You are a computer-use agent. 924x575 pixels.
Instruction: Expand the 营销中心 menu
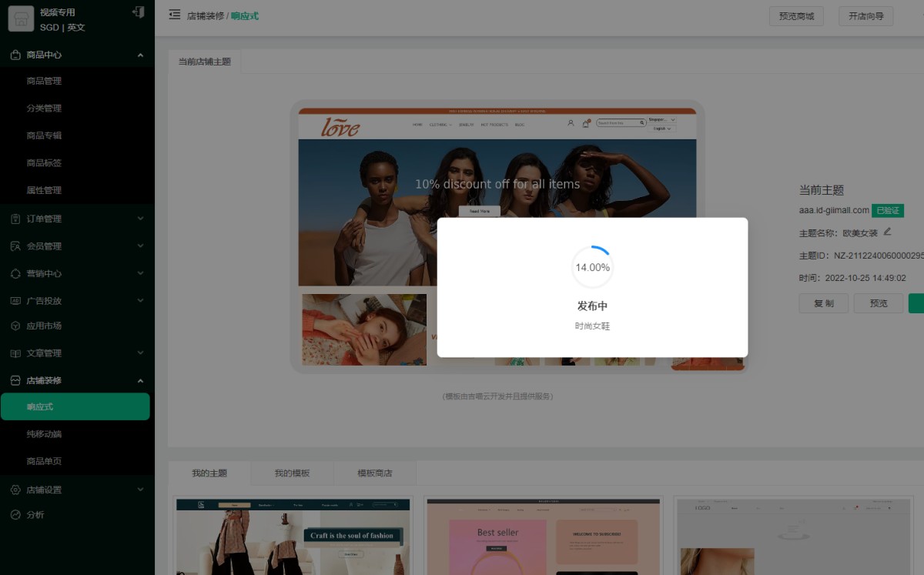pos(140,273)
